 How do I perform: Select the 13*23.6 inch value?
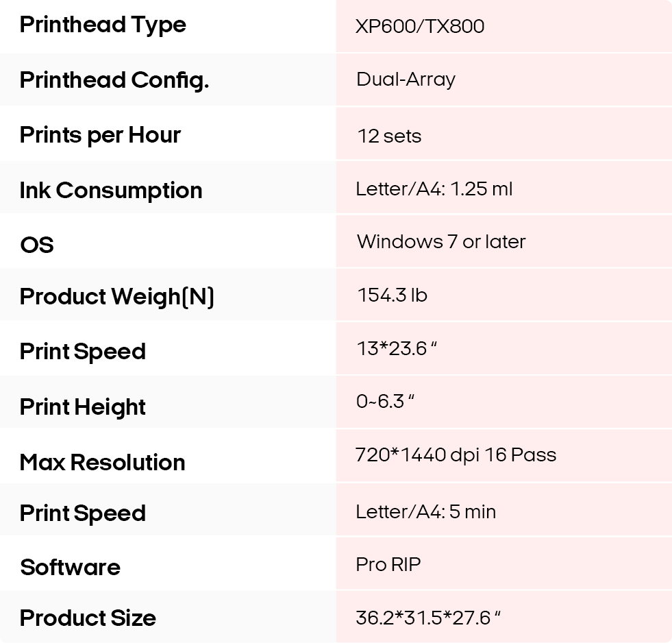coord(396,349)
